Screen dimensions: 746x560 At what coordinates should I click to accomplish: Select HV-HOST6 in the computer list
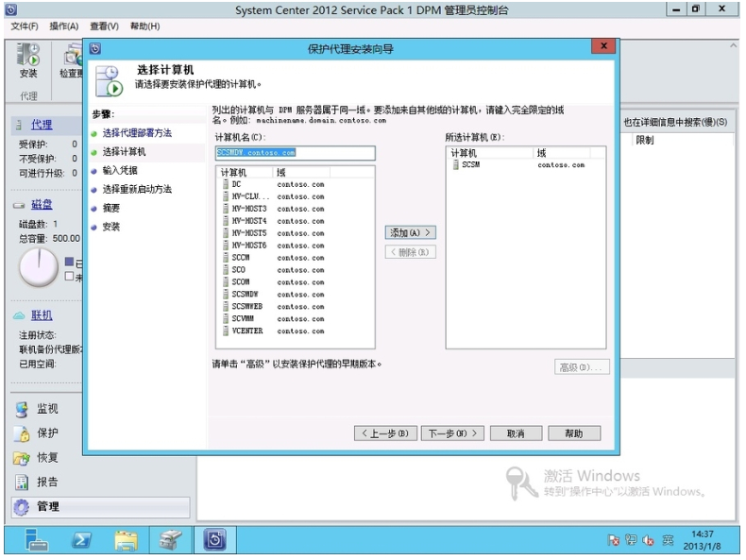[295, 246]
